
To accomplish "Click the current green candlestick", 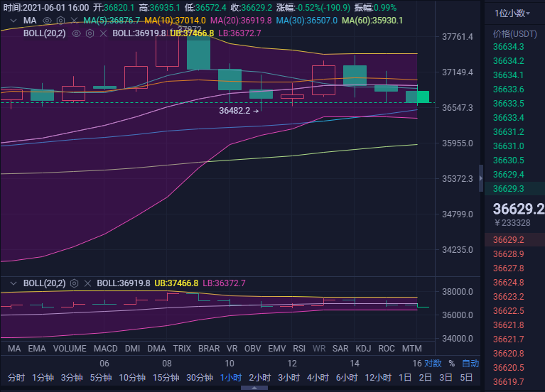I will click(x=417, y=97).
